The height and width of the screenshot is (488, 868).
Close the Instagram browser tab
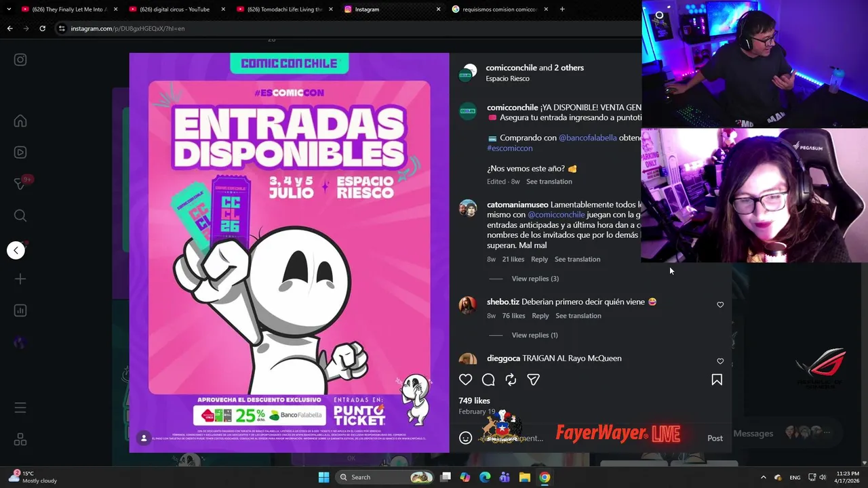[x=438, y=9]
